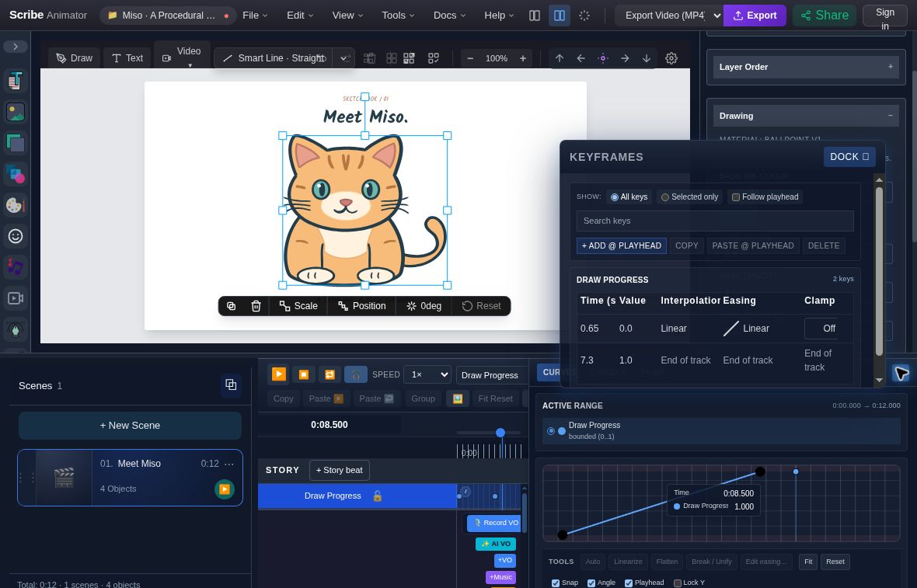Screen dimensions: 917x588
Task: Expand the Smart Line style dropdown arrow
Action: 343,58
